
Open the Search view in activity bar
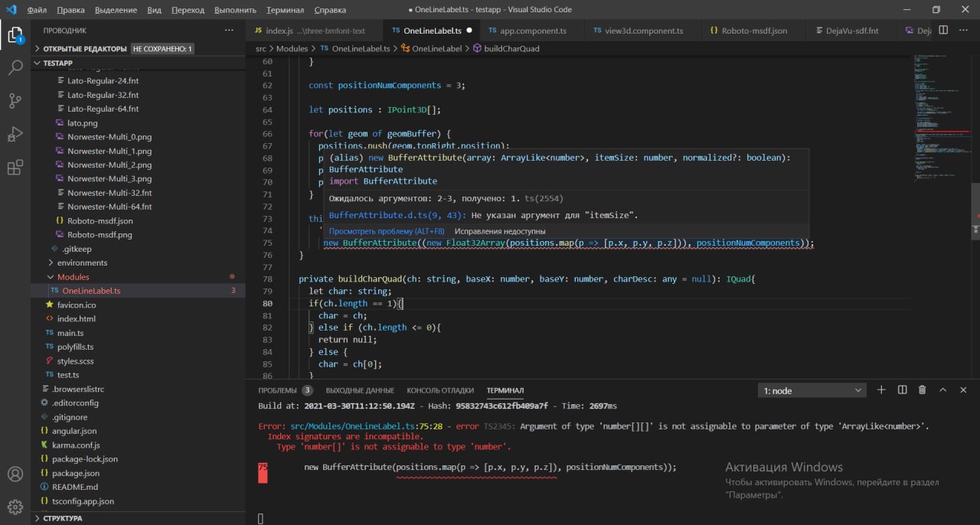(15, 67)
